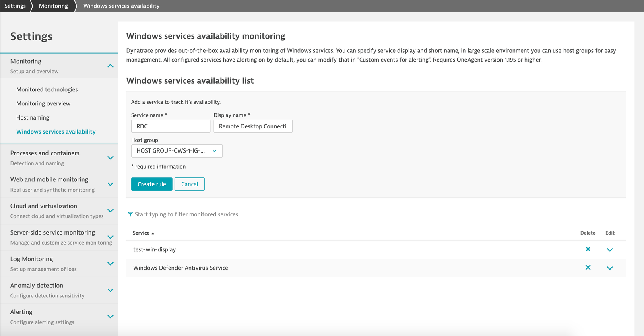Click the Cancel button
The width and height of the screenshot is (644, 336).
pyautogui.click(x=190, y=184)
